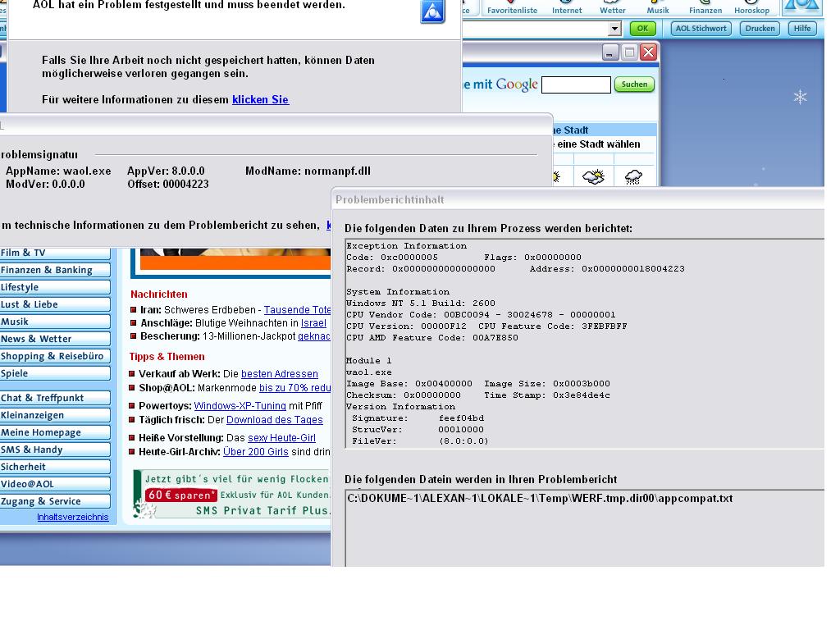Maximize the AOL weather sub-window
Screen dimensions: 840x630
tap(629, 52)
